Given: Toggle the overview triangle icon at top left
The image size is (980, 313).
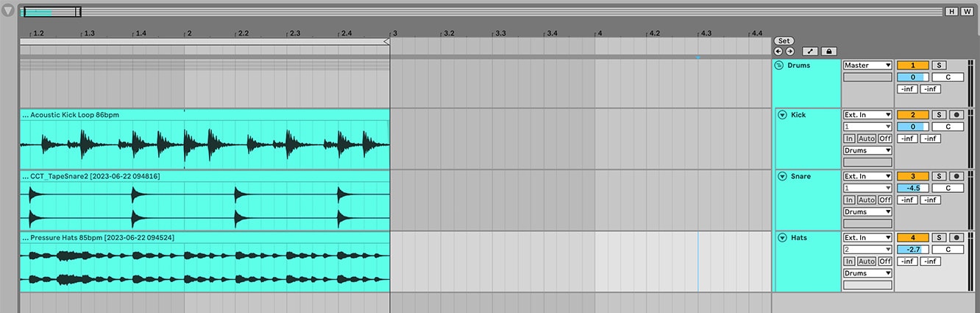Looking at the screenshot, I should point(8,11).
